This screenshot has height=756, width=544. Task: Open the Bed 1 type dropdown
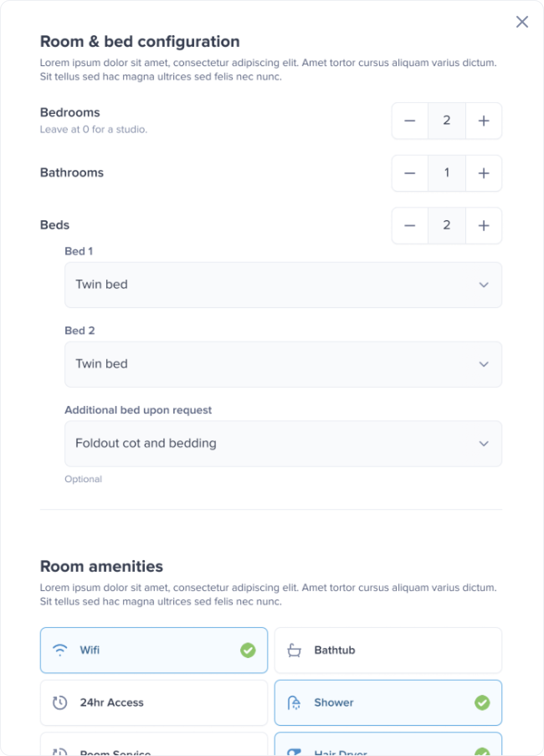[283, 285]
